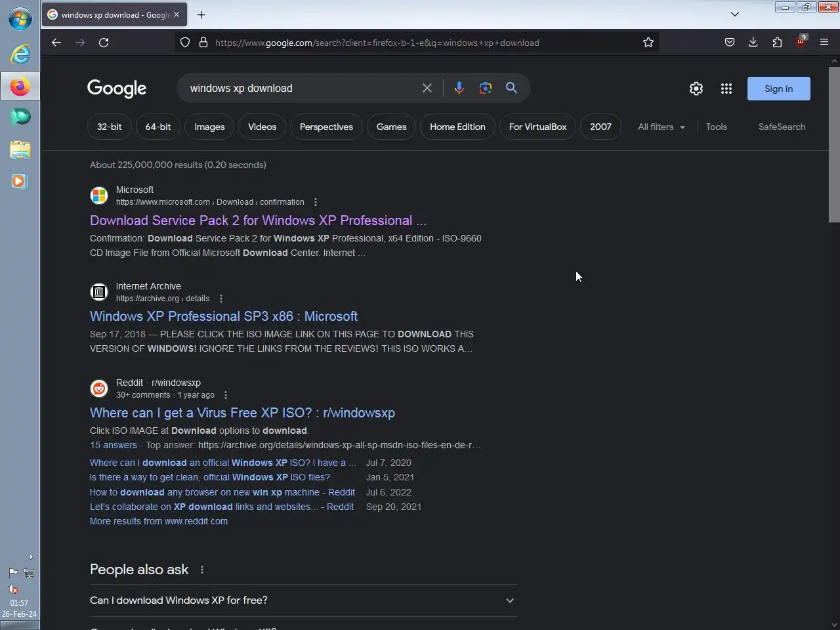Open the uBlock Origin extension icon
840x630 pixels.
801,43
